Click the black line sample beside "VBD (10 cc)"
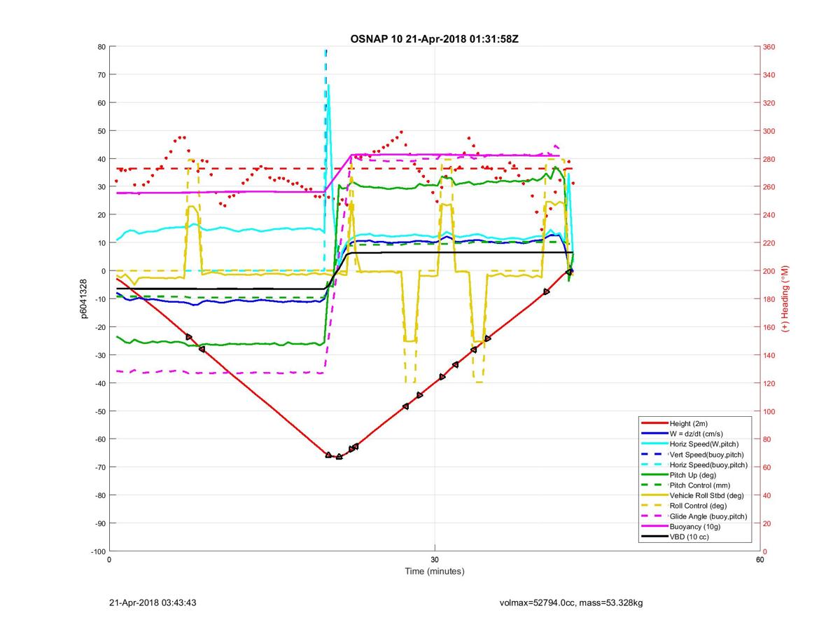Screen dimensions: 840x620 coord(654,537)
